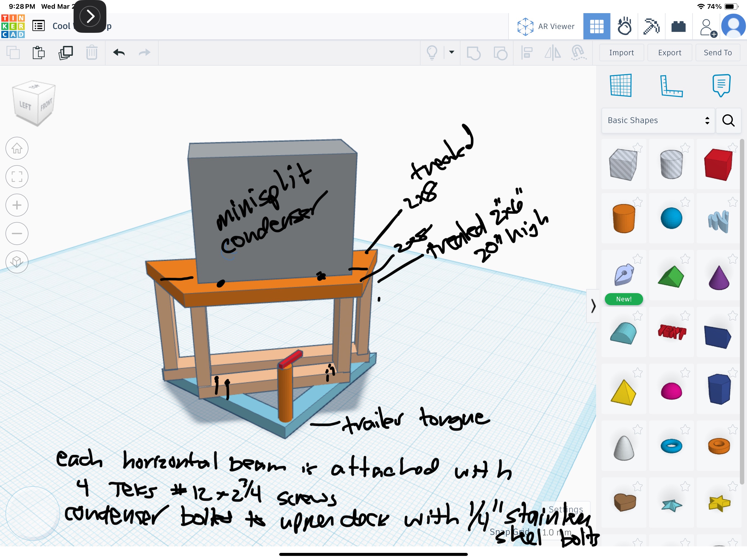747x560 pixels.
Task: Select the red Text shape
Action: pyautogui.click(x=671, y=332)
